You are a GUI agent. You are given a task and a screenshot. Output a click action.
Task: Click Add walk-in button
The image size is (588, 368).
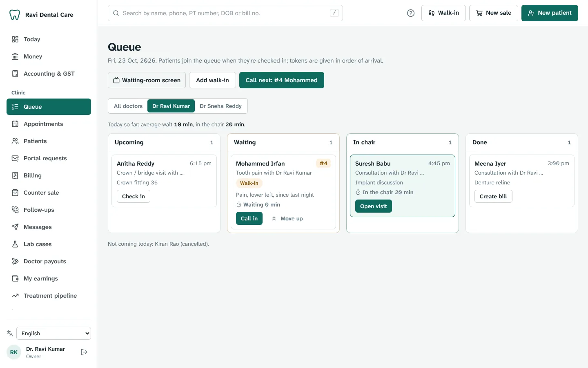click(x=212, y=80)
